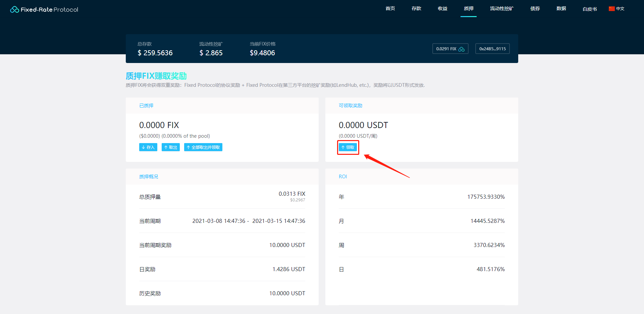Navigate to the 债券 bonds page
The image size is (644, 314).
535,9
